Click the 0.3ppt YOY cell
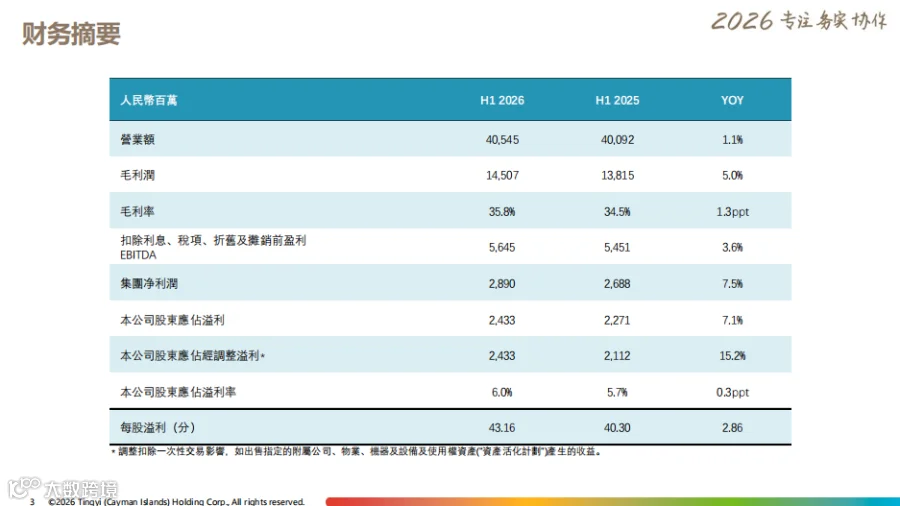Screen dimensions: 900x506 [732, 392]
